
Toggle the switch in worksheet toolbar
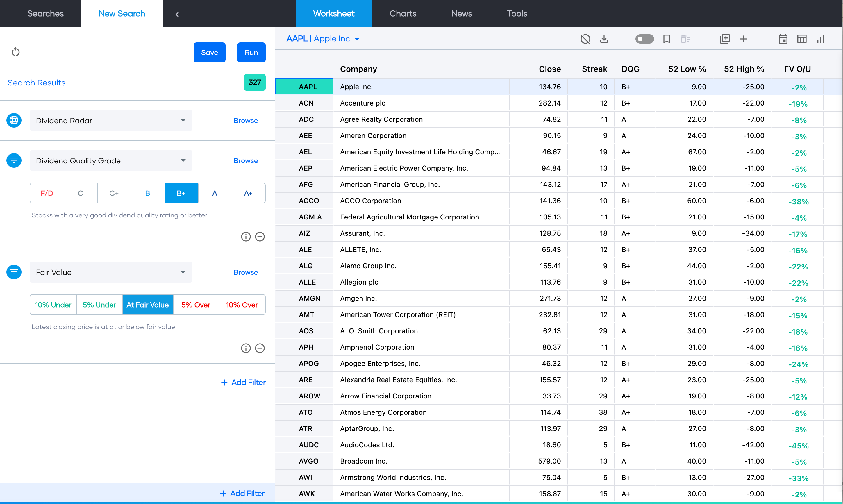pos(644,39)
